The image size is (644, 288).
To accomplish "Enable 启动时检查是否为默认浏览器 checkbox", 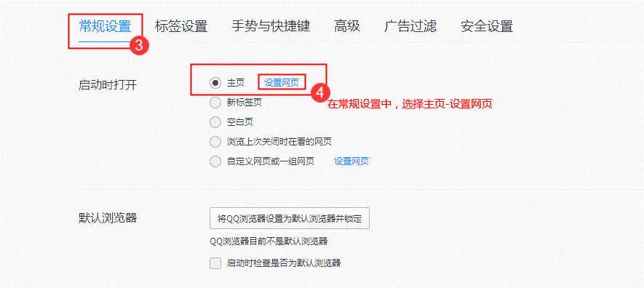I will (215, 263).
